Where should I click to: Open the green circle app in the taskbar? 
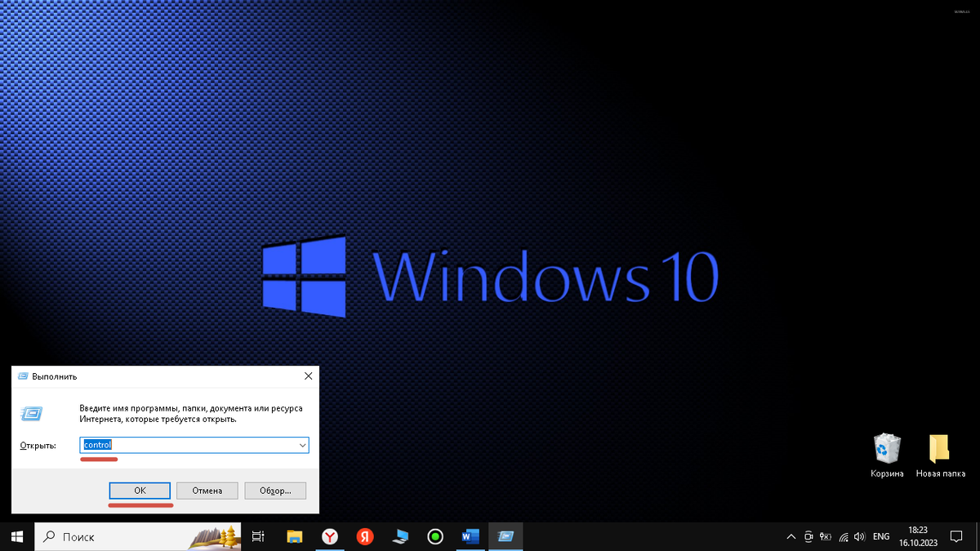[x=434, y=536]
